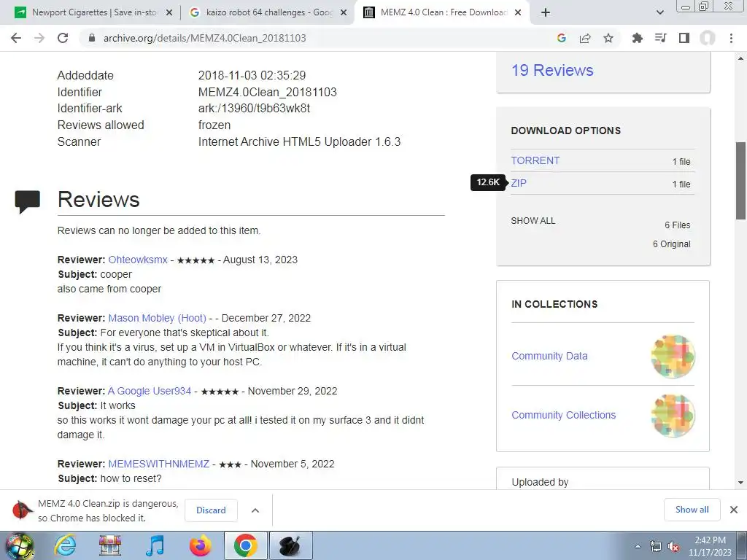Close the kaizo robot 64 challenges tab
Screen dimensions: 747x560
point(344,12)
